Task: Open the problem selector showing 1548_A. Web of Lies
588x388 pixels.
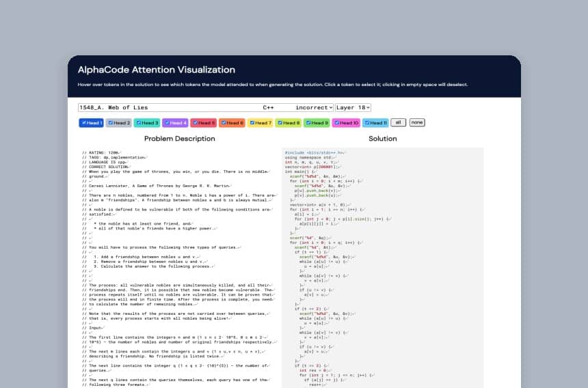Action: coord(206,107)
